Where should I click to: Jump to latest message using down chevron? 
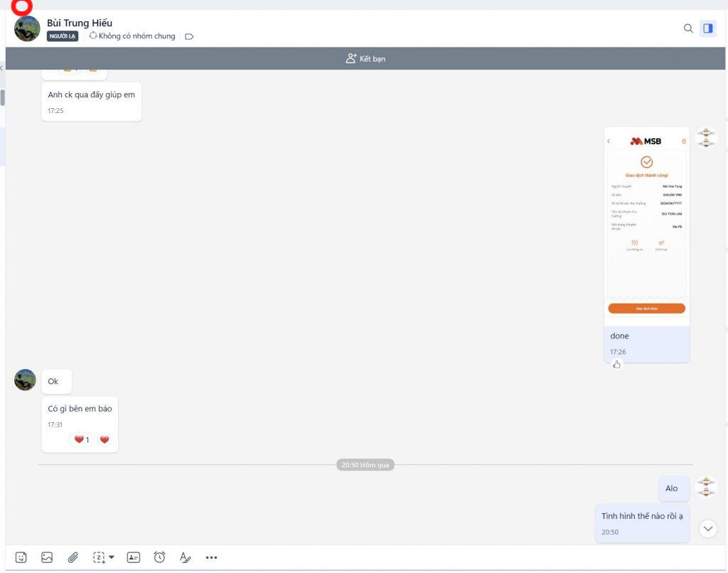tap(707, 528)
